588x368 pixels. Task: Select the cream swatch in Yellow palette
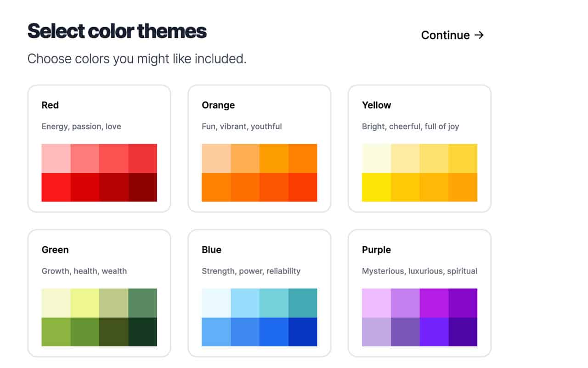[x=376, y=158]
